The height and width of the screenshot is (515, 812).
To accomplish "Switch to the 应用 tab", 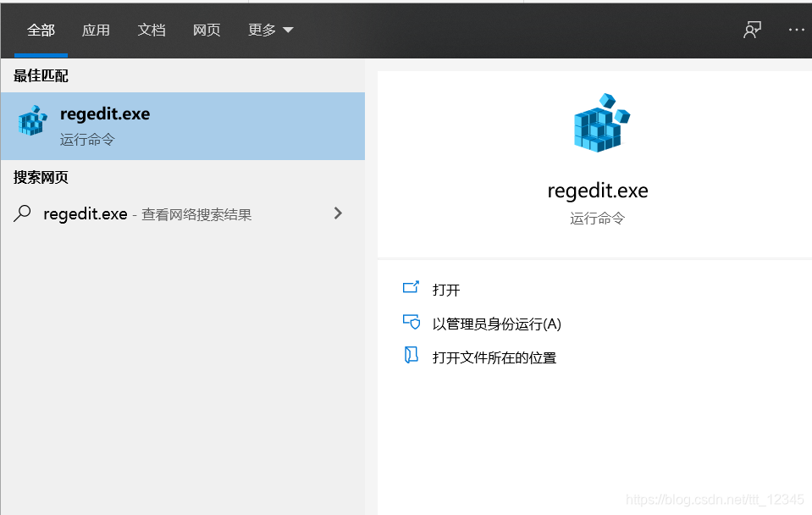I will (x=96, y=30).
